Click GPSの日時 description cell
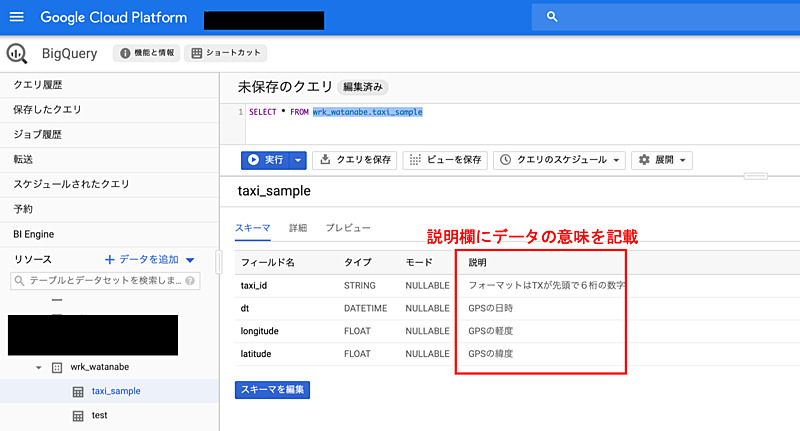 pyautogui.click(x=490, y=309)
